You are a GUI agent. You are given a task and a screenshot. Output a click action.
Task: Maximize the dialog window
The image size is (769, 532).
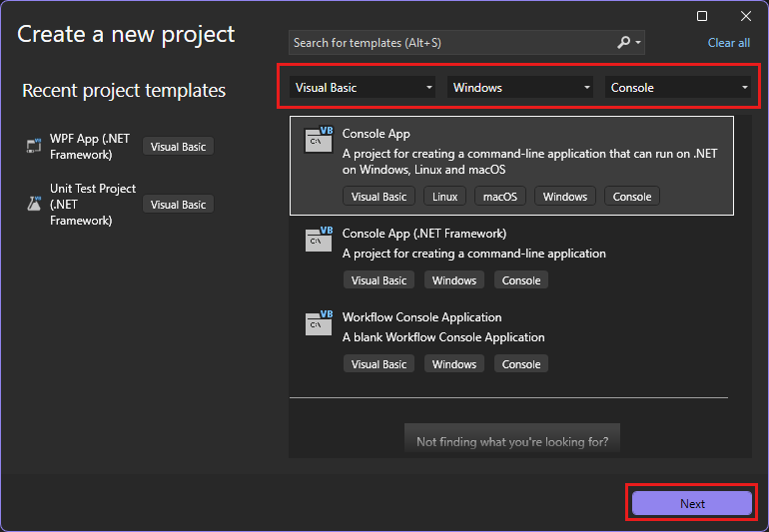tap(702, 16)
